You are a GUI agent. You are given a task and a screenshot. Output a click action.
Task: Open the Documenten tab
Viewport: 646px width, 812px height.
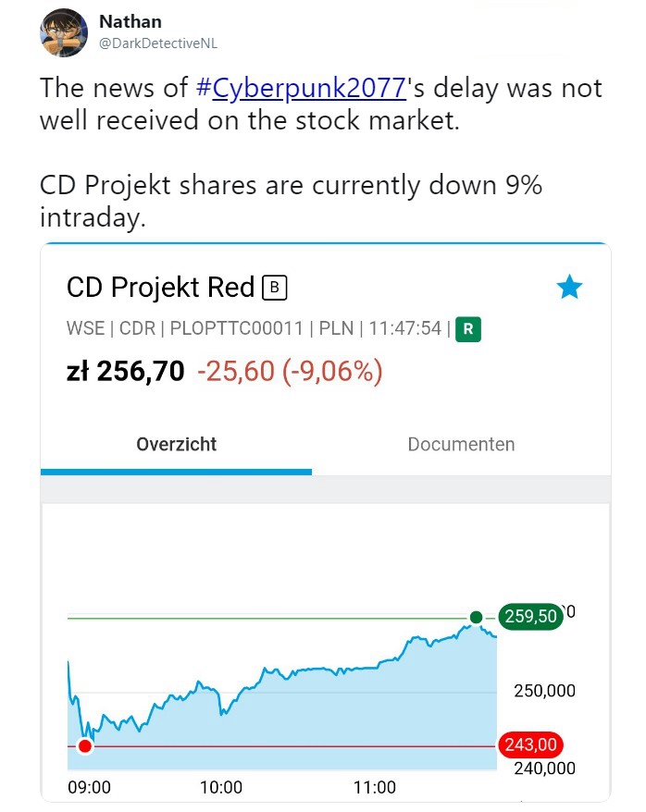coord(461,444)
